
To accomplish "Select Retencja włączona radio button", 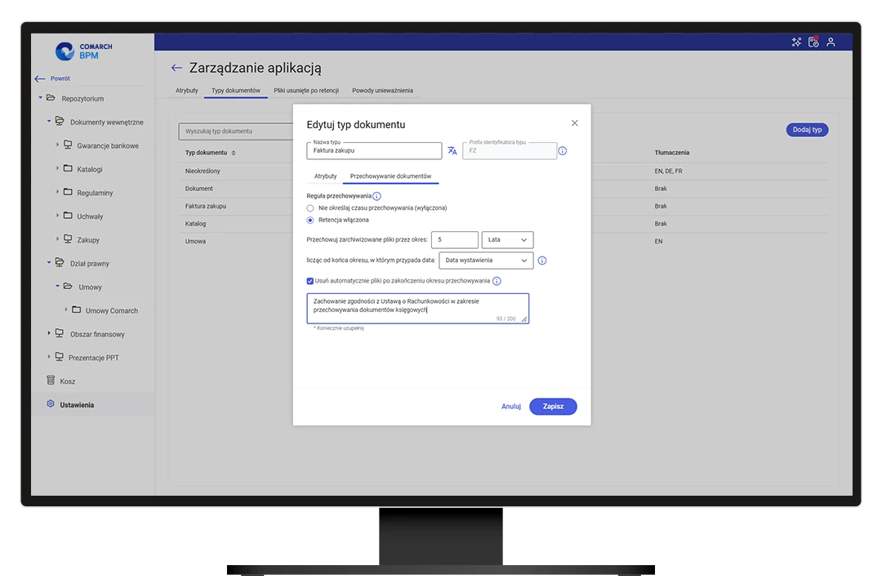I will [x=310, y=220].
